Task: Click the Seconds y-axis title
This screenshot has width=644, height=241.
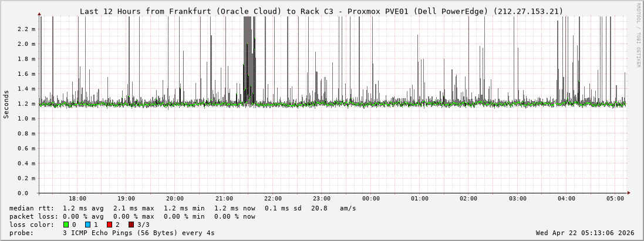Action: (x=6, y=104)
